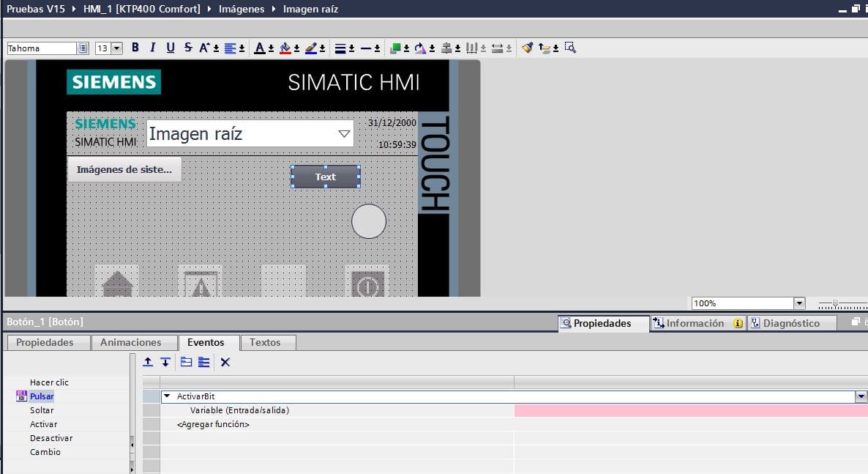
Task: Click the align objects icon
Action: pyautogui.click(x=446, y=48)
